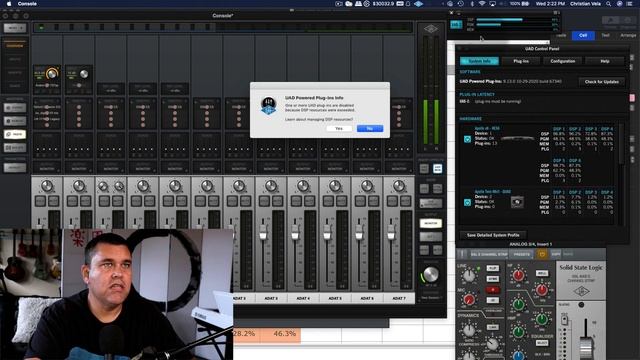This screenshot has height=360, width=640.
Task: Select the first channel in the meter bridge
Action: coord(41,27)
